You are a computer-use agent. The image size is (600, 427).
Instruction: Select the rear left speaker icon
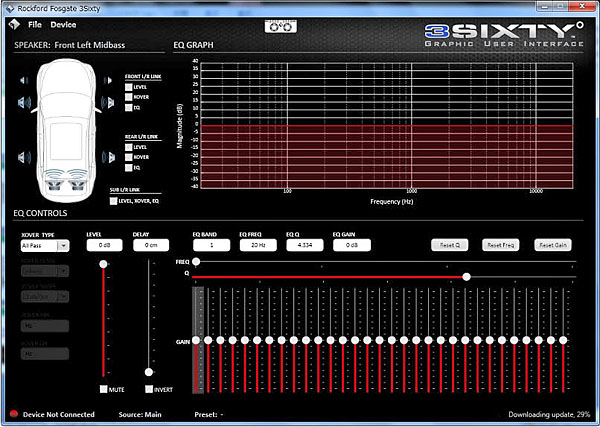(x=24, y=157)
